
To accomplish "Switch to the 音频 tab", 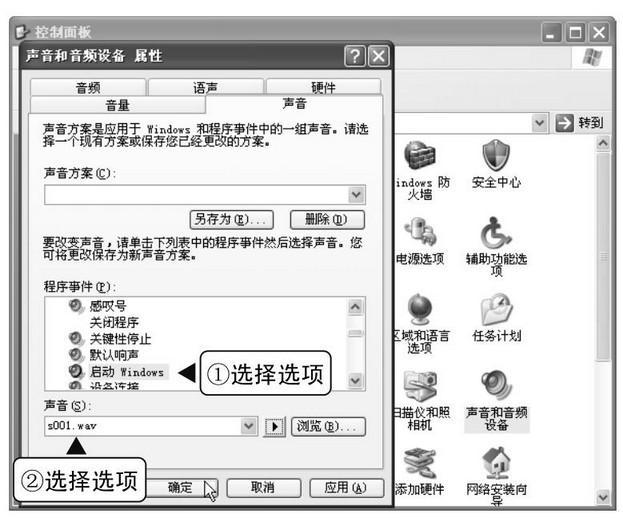I will click(88, 87).
